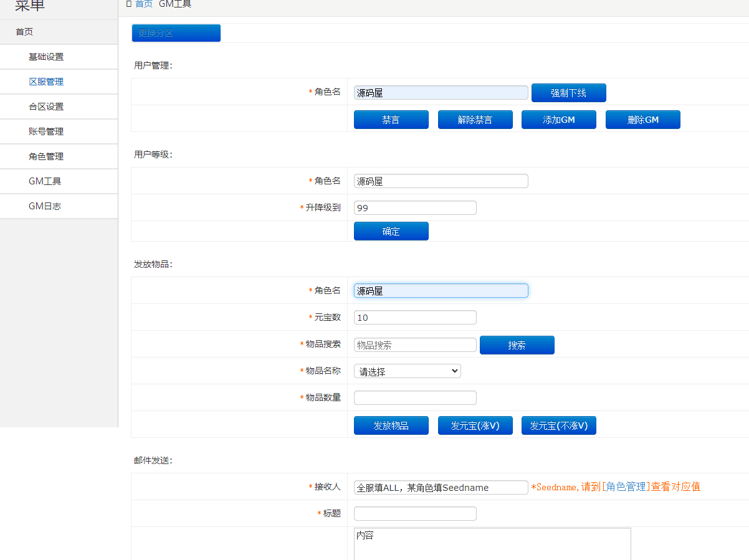Viewport: 749px width, 560px height.
Task: Click the 发放物品 send item button
Action: coord(391,425)
